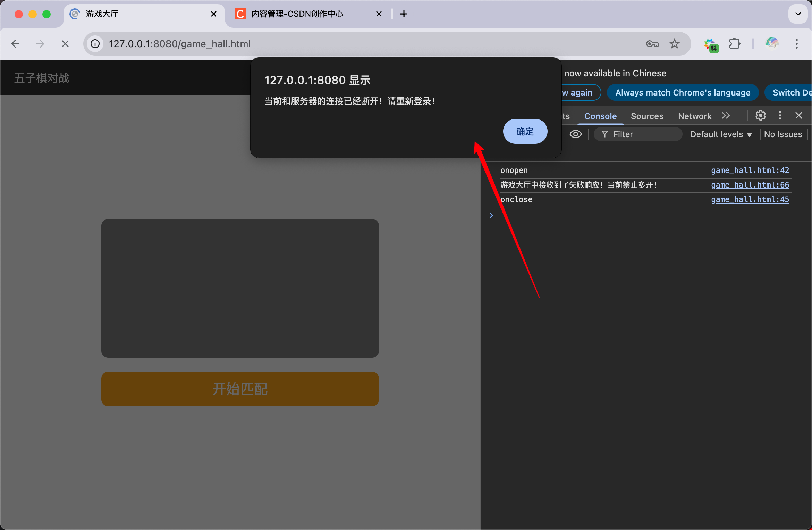Open the password key icon
This screenshot has height=530, width=812.
coord(652,44)
